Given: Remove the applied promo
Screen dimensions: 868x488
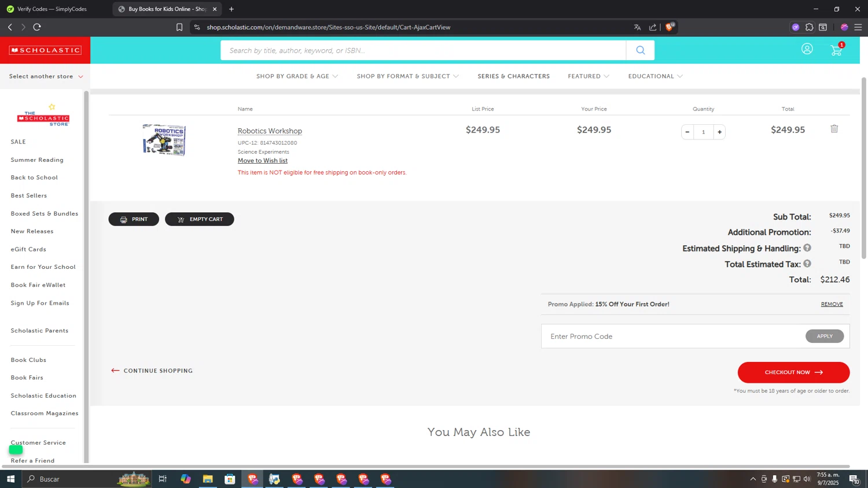Looking at the screenshot, I should (x=832, y=304).
